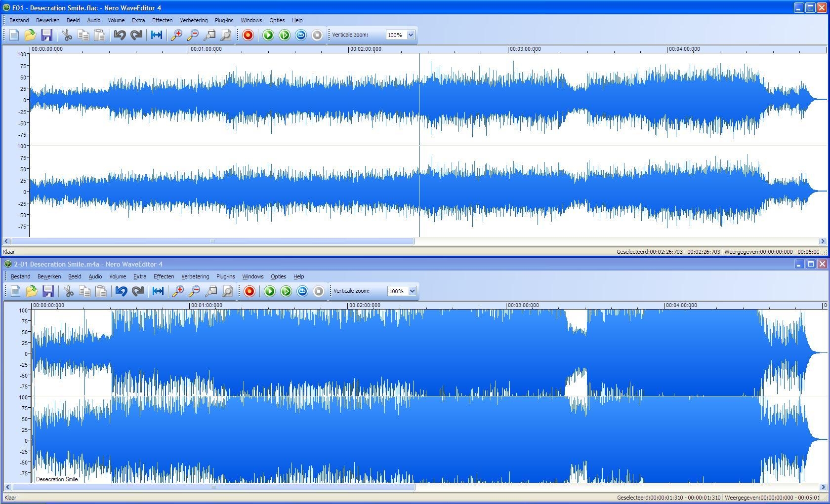Click the Zoom out magnifier in the bottom m4a window
Screen dimensions: 830x504
[195, 291]
